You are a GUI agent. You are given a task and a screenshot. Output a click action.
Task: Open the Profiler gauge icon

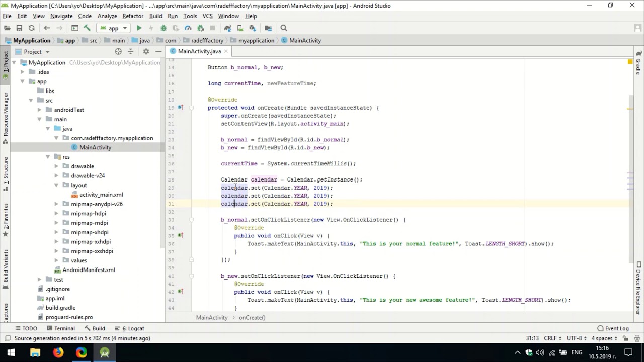point(188,28)
